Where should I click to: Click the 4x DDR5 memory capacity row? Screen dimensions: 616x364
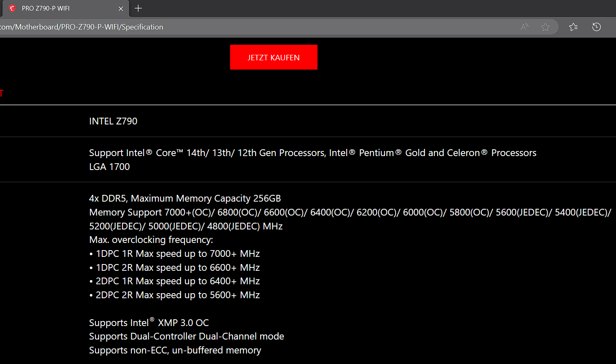(185, 198)
